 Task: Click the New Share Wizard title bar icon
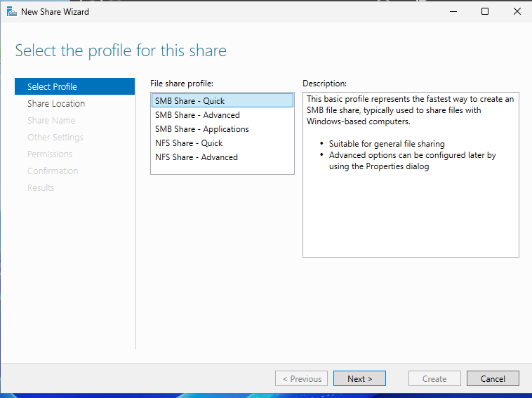click(x=11, y=12)
